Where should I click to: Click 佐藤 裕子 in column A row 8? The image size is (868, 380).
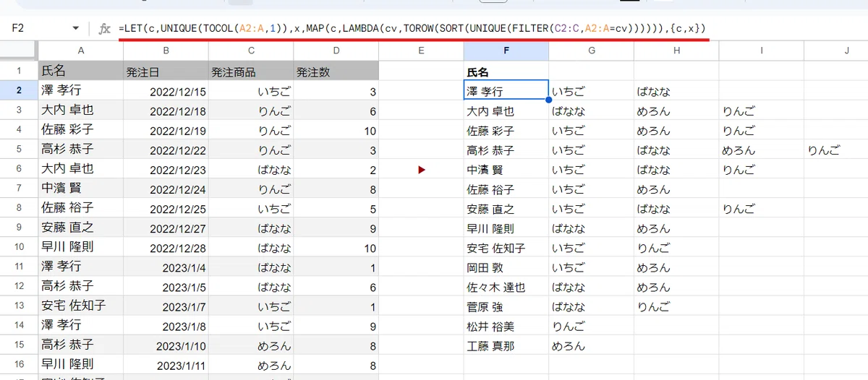tap(80, 207)
